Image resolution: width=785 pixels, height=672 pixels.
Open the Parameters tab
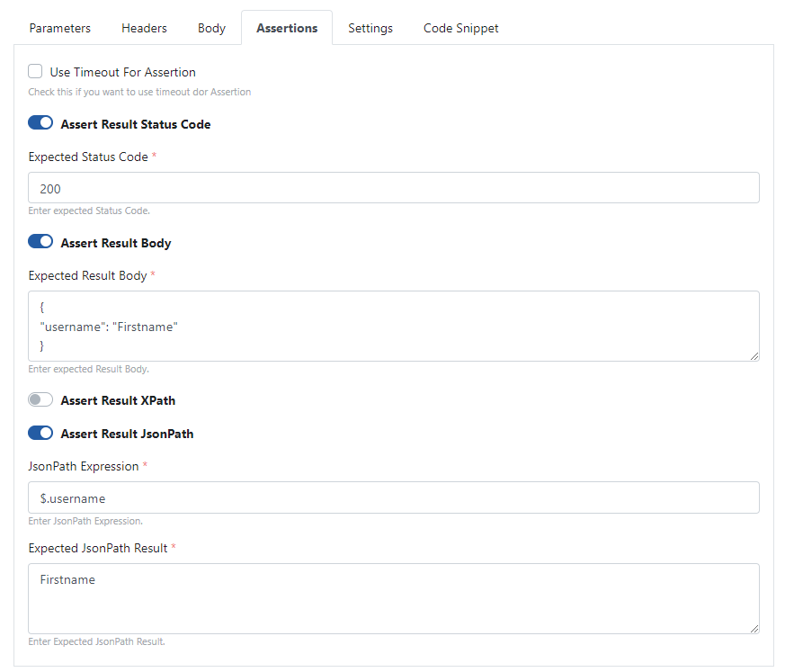pos(59,28)
